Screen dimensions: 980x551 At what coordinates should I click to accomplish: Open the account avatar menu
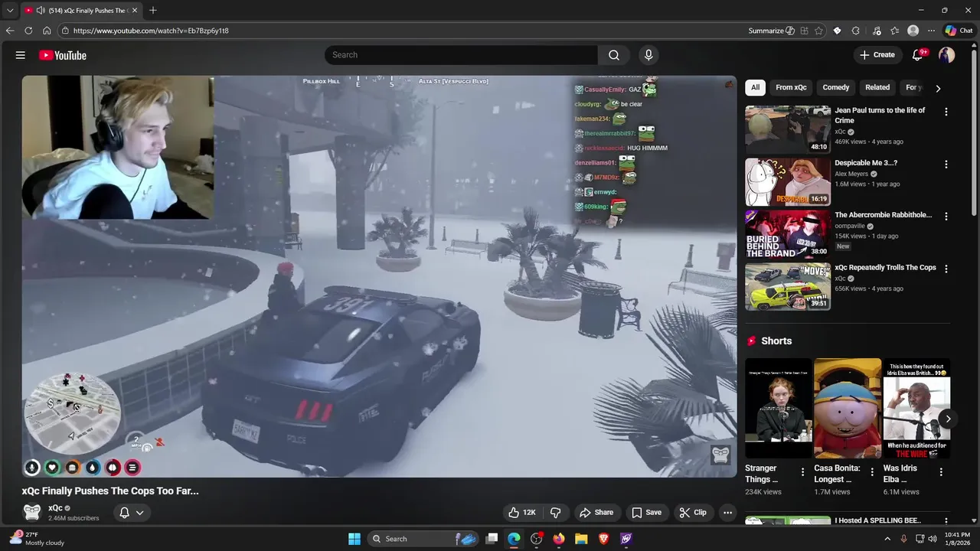(x=947, y=55)
